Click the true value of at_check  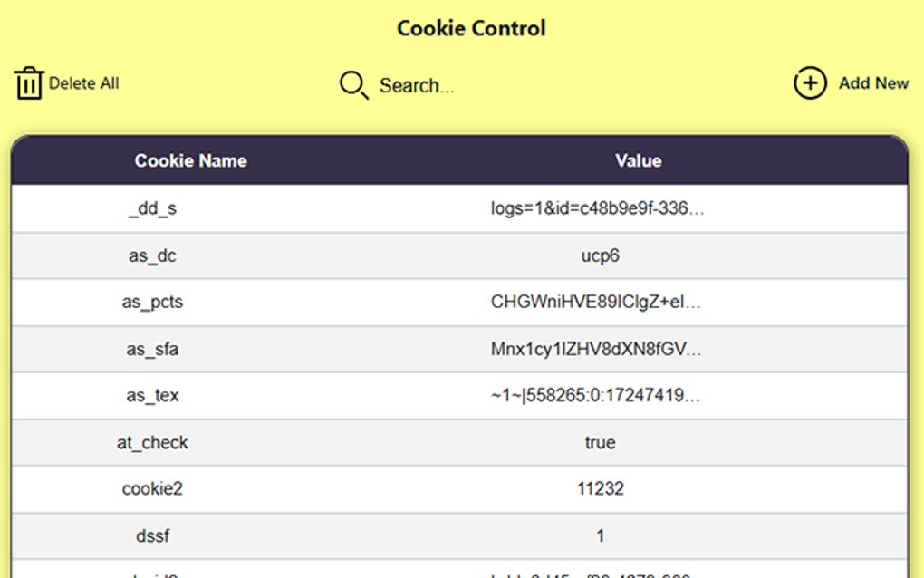click(x=600, y=443)
